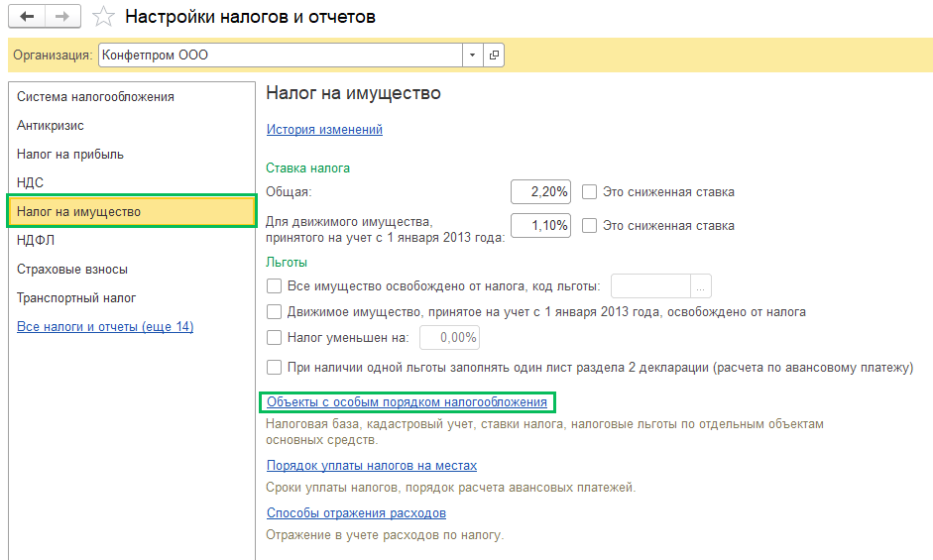Expand the Организация dropdown list

472,56
